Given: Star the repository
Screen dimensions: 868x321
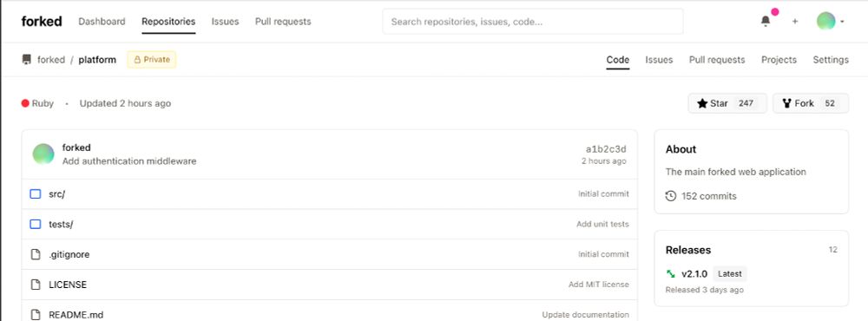Looking at the screenshot, I should coord(727,103).
